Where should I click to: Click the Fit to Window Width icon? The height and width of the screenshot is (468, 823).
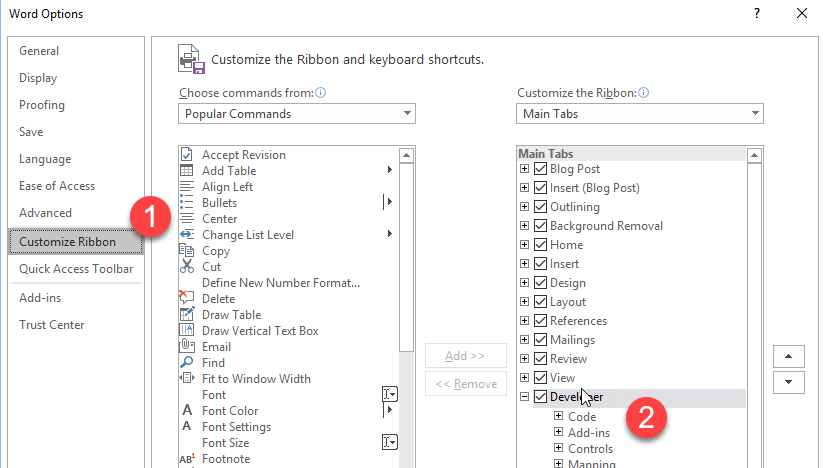point(186,378)
